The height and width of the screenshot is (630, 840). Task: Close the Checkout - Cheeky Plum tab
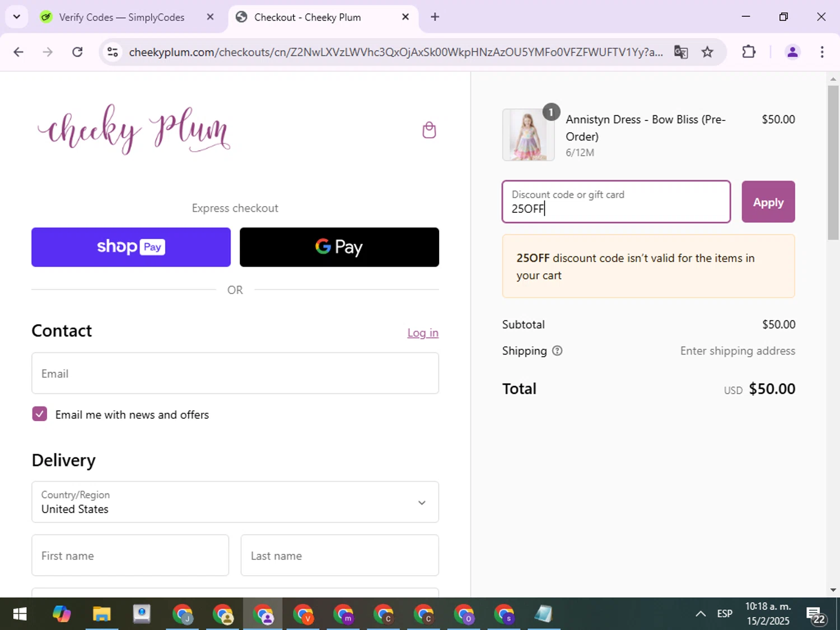tap(405, 17)
